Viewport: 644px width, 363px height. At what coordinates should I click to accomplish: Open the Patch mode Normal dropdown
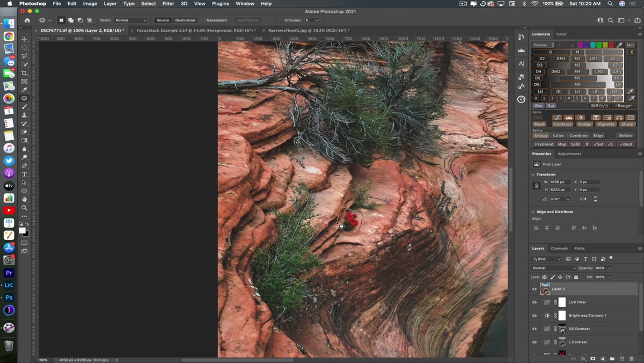tap(130, 20)
